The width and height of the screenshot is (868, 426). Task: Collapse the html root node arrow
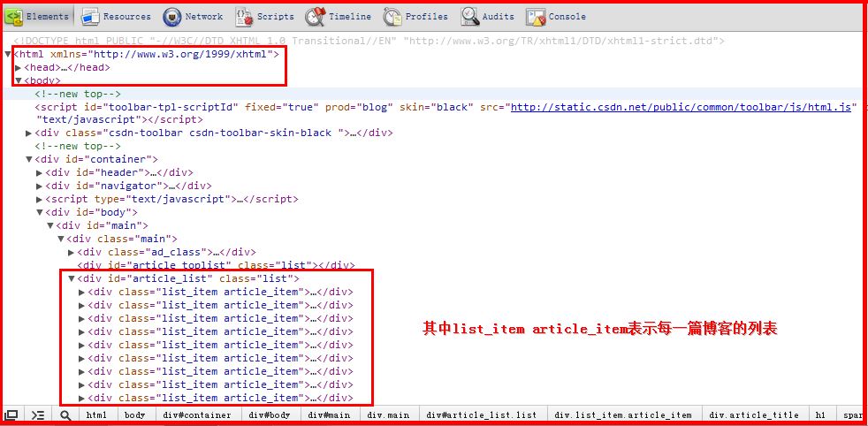point(8,54)
